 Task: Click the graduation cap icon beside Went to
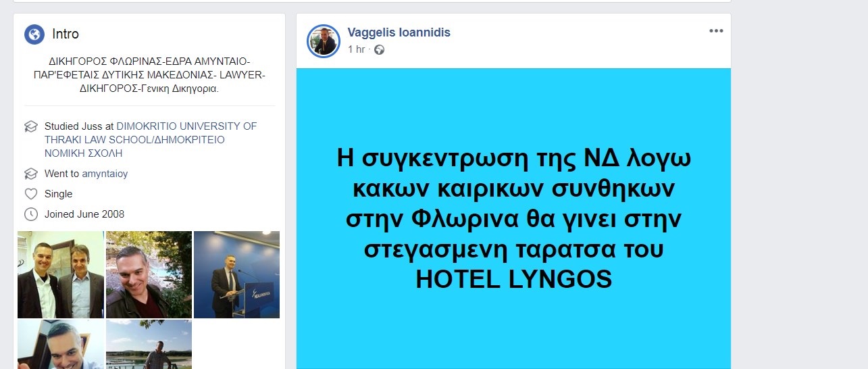(30, 174)
